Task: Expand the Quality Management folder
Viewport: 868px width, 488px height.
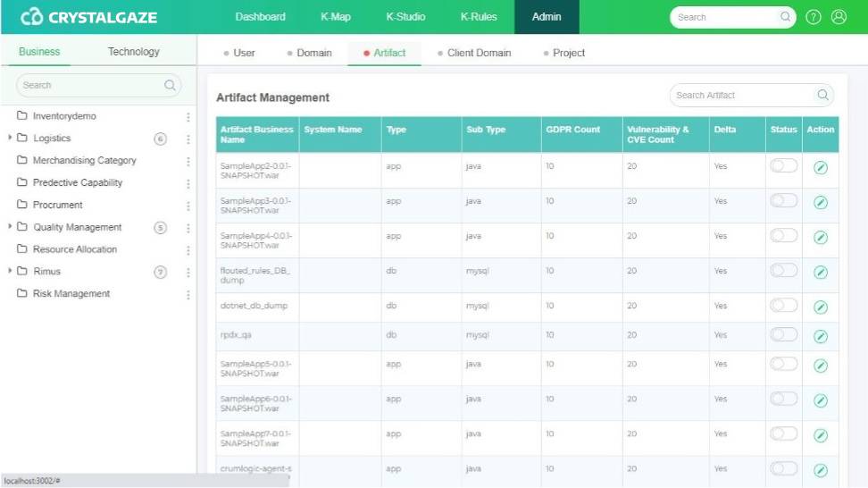Action: point(10,226)
